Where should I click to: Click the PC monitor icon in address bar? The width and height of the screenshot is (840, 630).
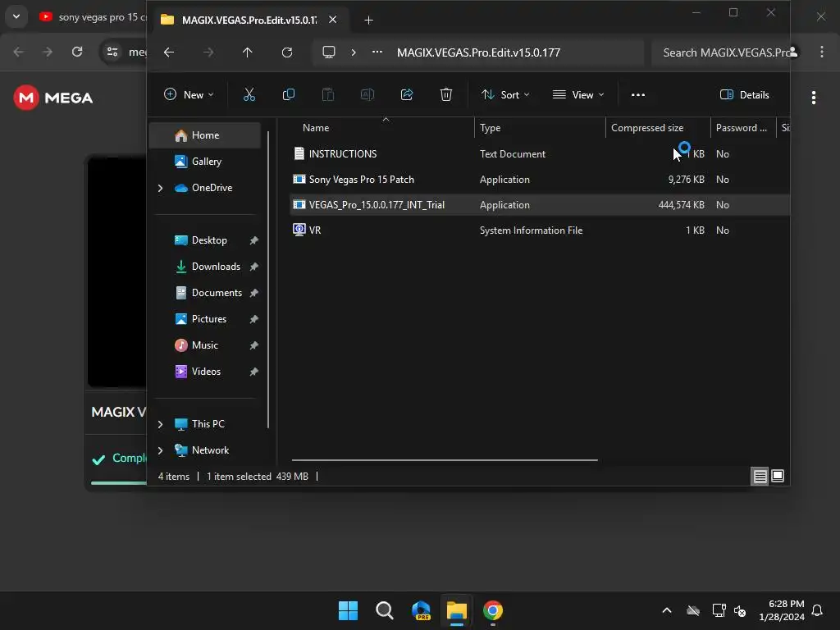328,52
